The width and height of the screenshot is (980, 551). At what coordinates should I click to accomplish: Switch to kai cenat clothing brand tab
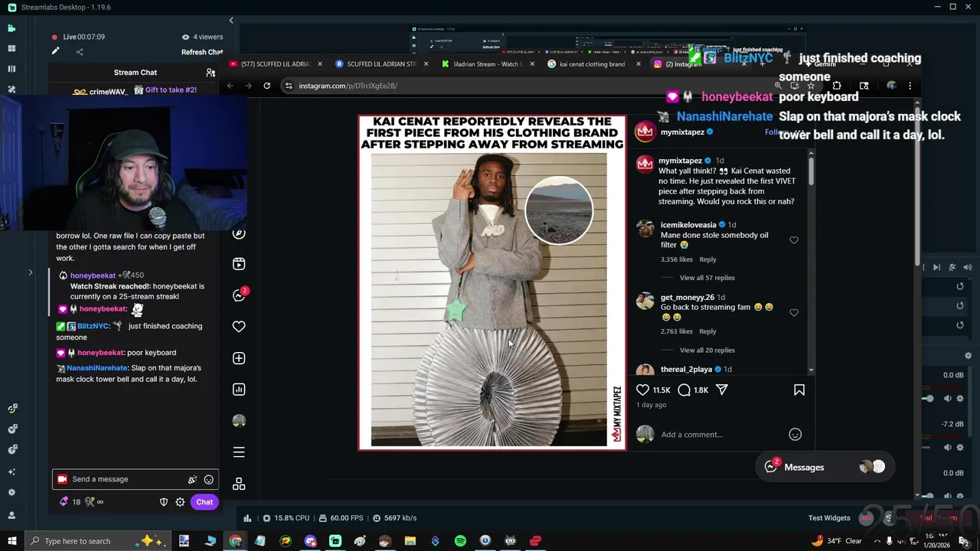(593, 64)
